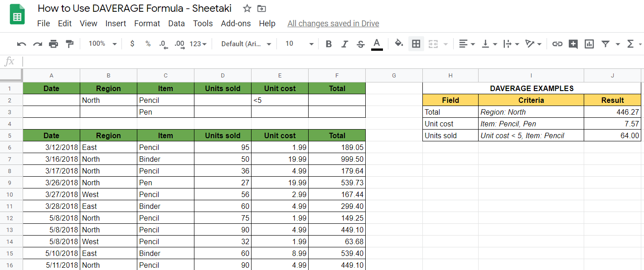This screenshot has width=644, height=270.
Task: Click the insert link icon
Action: [557, 44]
